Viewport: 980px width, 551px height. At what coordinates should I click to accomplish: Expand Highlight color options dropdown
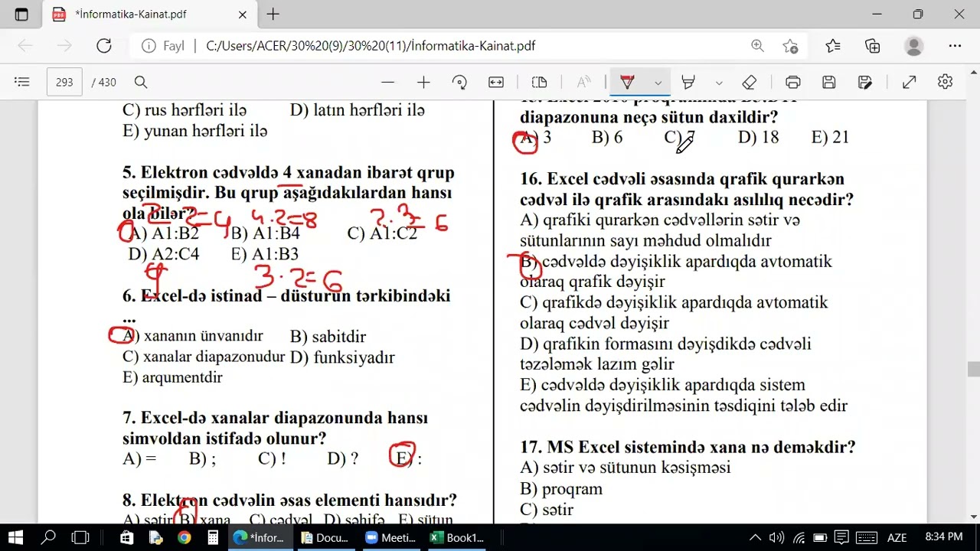[719, 82]
